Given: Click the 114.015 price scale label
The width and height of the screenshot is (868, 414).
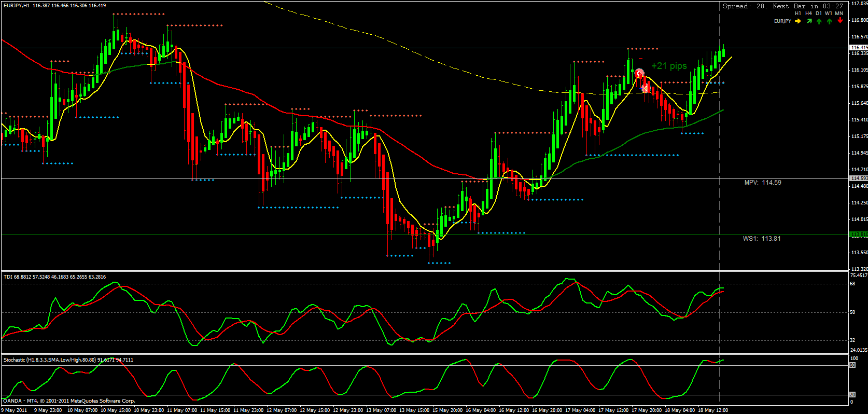Looking at the screenshot, I should [x=859, y=219].
